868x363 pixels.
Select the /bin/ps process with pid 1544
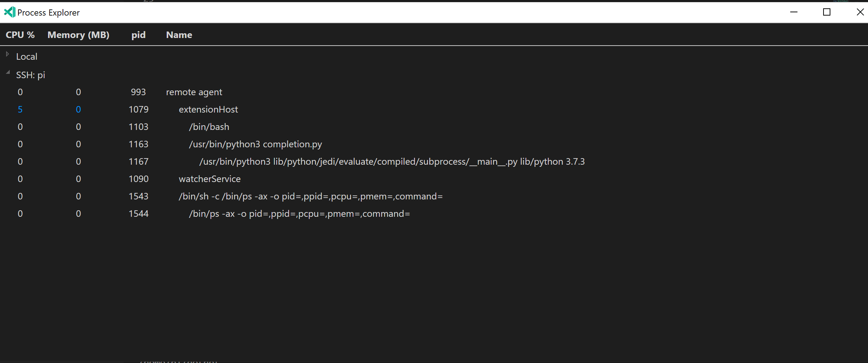click(x=299, y=214)
